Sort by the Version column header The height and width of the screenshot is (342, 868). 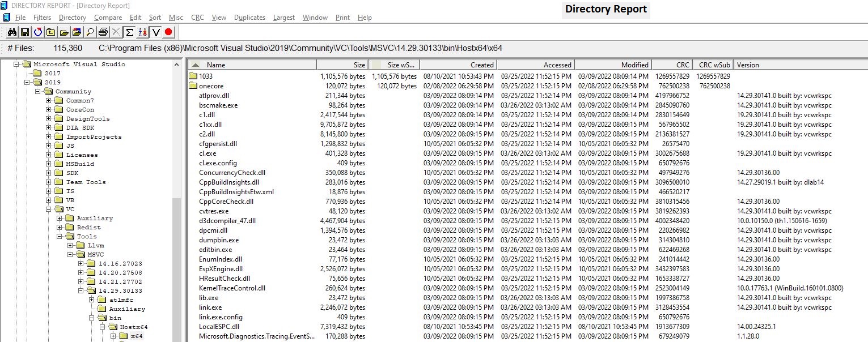[x=801, y=65]
